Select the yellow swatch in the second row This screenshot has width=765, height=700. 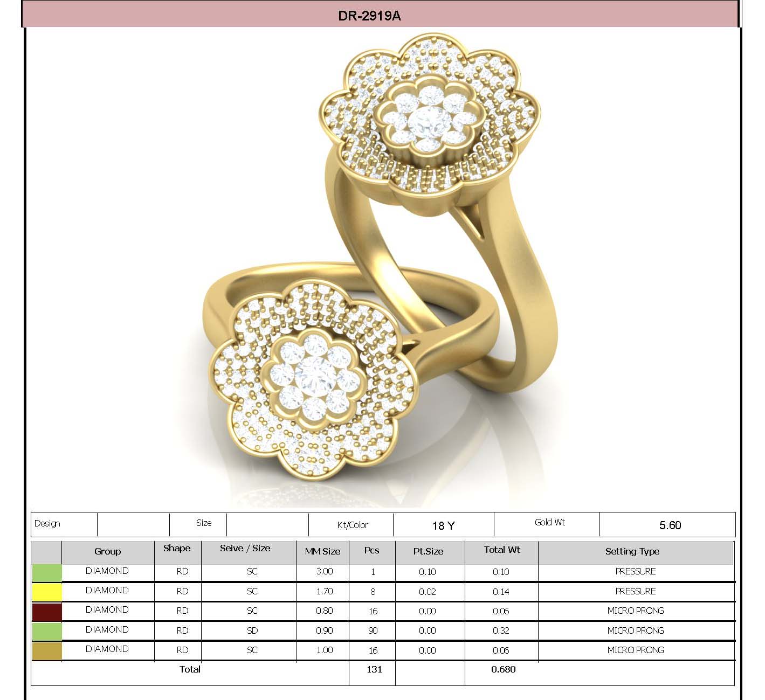coord(47,591)
